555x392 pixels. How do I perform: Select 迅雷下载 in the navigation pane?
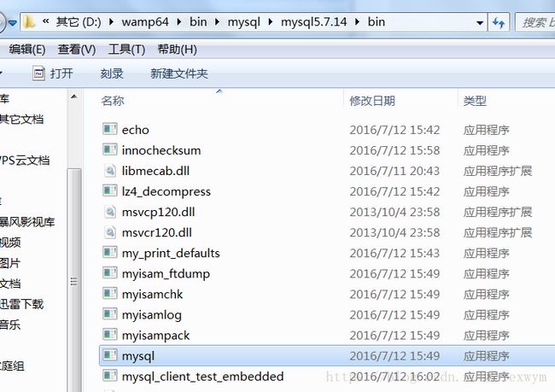pos(21,304)
